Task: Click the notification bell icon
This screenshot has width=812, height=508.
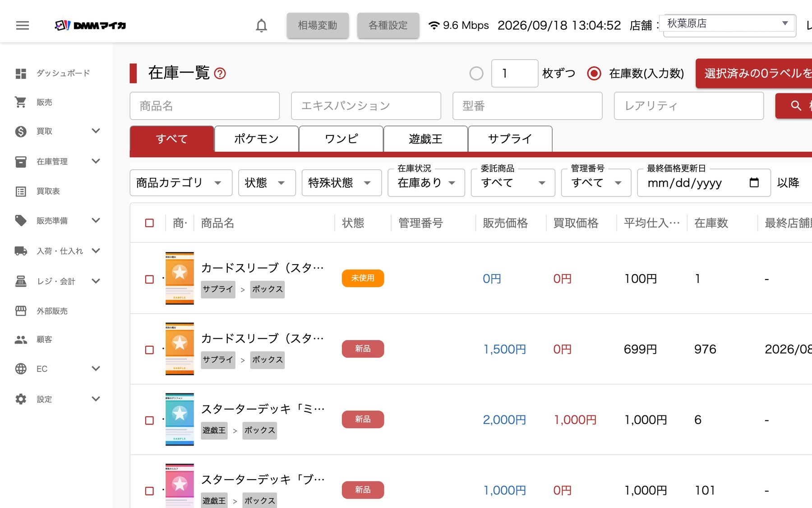Action: tap(261, 25)
